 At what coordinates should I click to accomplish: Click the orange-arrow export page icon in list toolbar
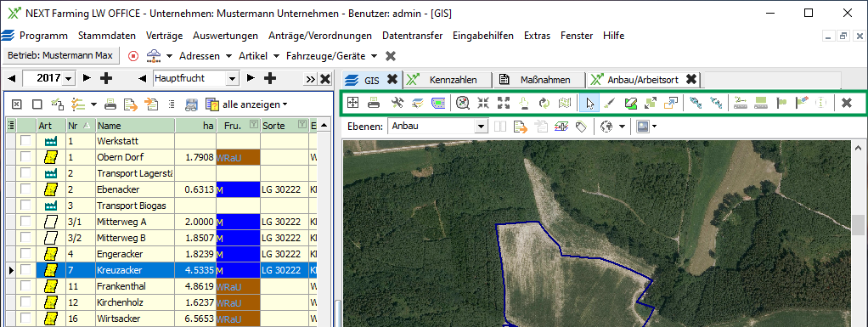coord(130,104)
